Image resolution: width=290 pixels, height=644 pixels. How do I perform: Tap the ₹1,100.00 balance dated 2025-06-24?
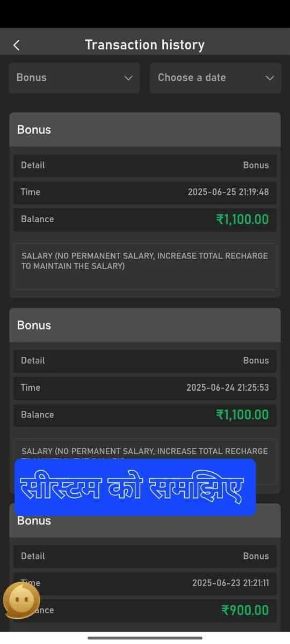(242, 414)
